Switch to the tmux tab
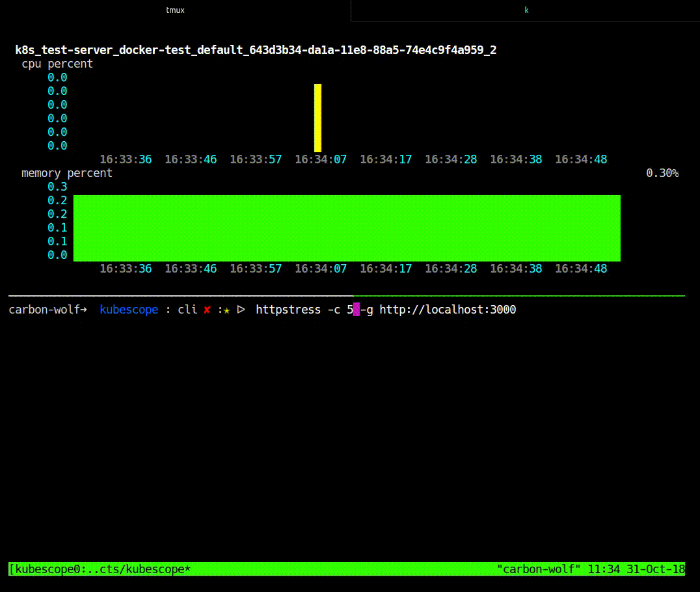The image size is (700, 592). click(x=174, y=10)
